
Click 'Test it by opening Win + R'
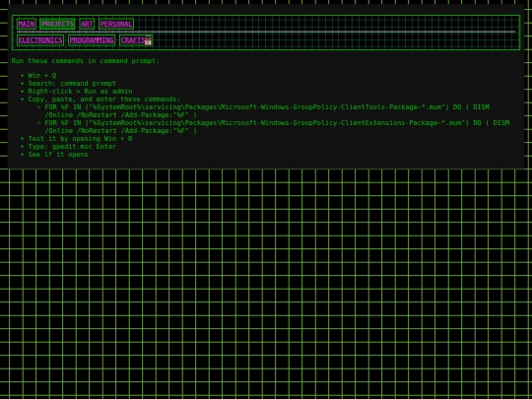[x=80, y=139]
